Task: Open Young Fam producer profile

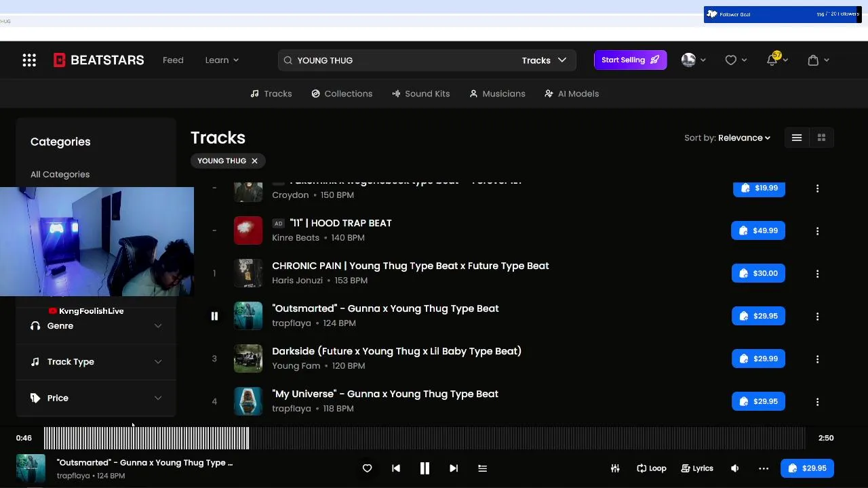Action: pyautogui.click(x=296, y=366)
